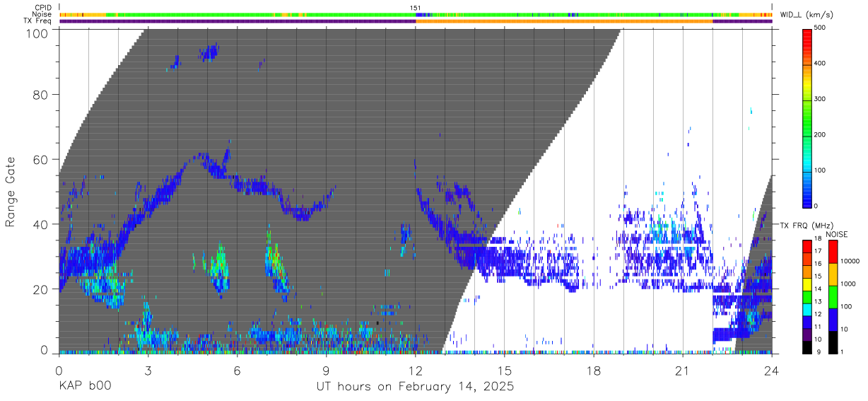The height and width of the screenshot is (401, 868).
Task: Click the TX Freq row label
Action: 38,21
